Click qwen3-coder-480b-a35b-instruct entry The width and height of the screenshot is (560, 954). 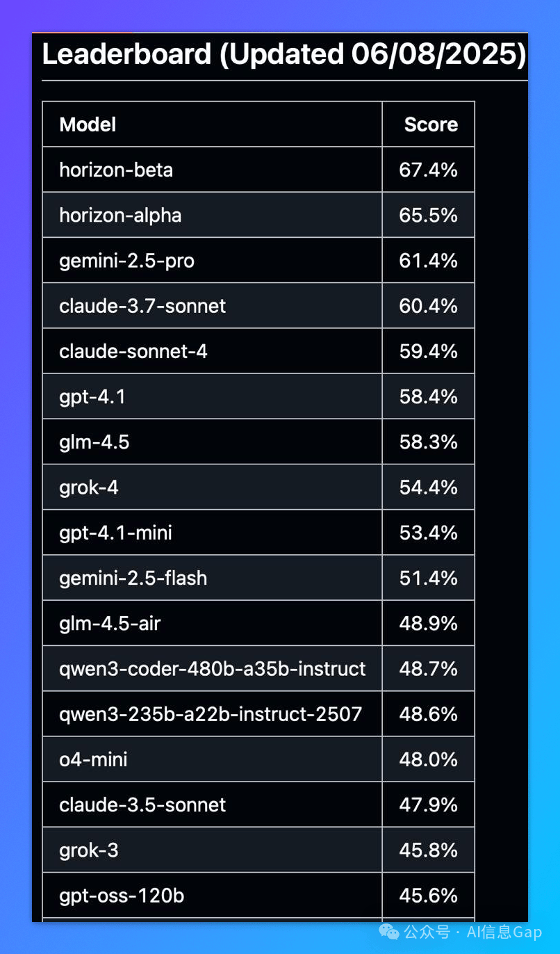pos(212,668)
